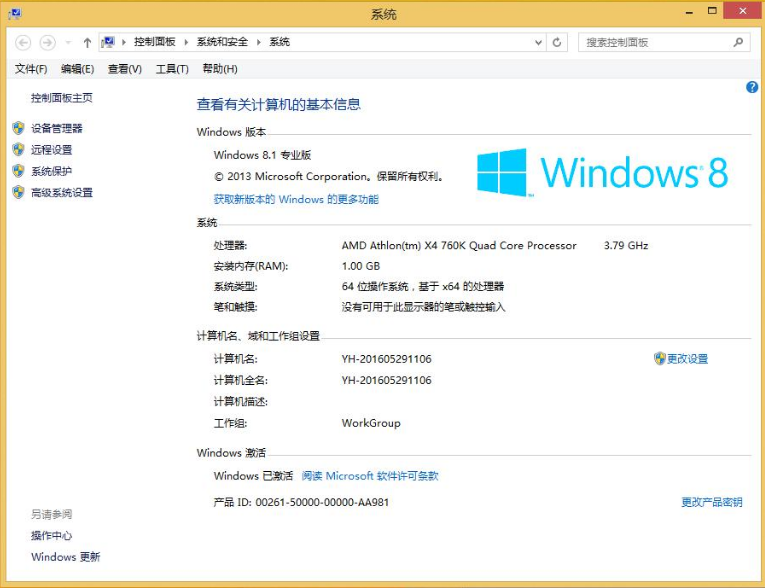Click the Up one level arrow
The image size is (765, 588).
pyautogui.click(x=87, y=42)
